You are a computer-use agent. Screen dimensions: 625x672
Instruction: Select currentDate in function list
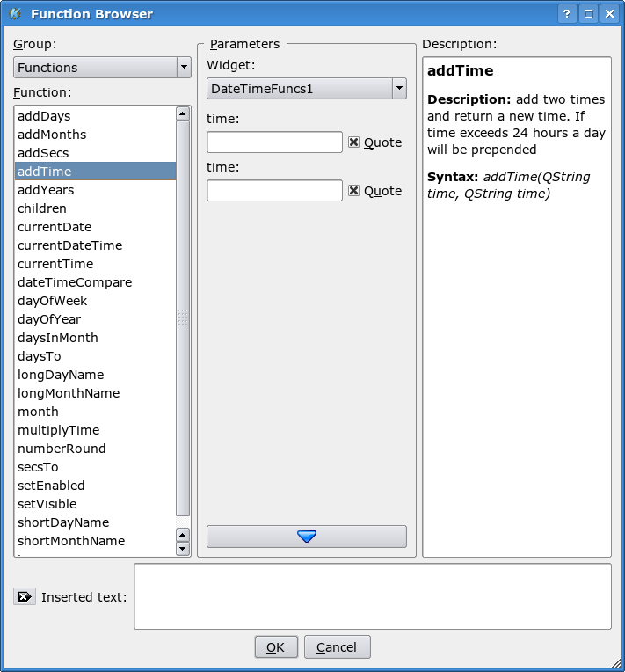pos(95,226)
